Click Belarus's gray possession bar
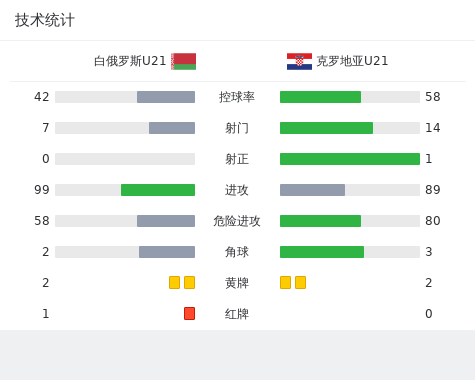This screenshot has height=380, width=475. pyautogui.click(x=166, y=97)
